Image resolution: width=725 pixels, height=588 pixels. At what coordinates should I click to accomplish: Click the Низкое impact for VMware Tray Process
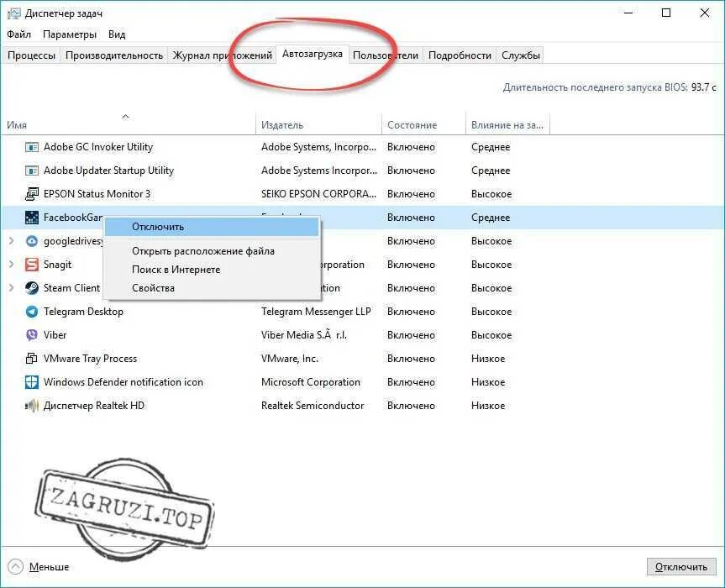point(488,358)
